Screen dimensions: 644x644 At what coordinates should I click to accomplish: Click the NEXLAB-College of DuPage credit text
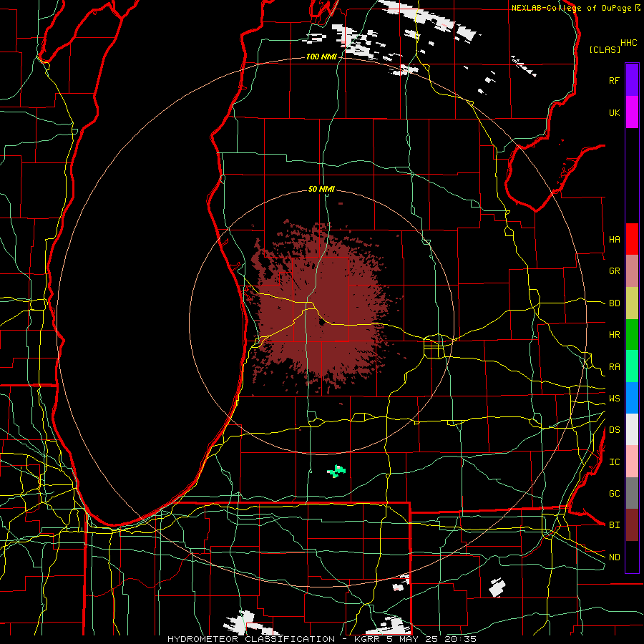571,8
